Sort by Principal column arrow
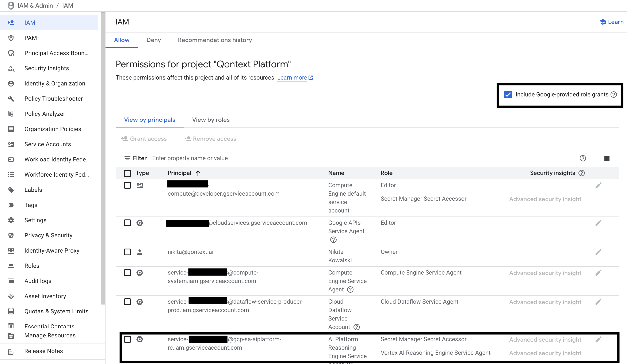This screenshot has width=627, height=364. coord(198,173)
